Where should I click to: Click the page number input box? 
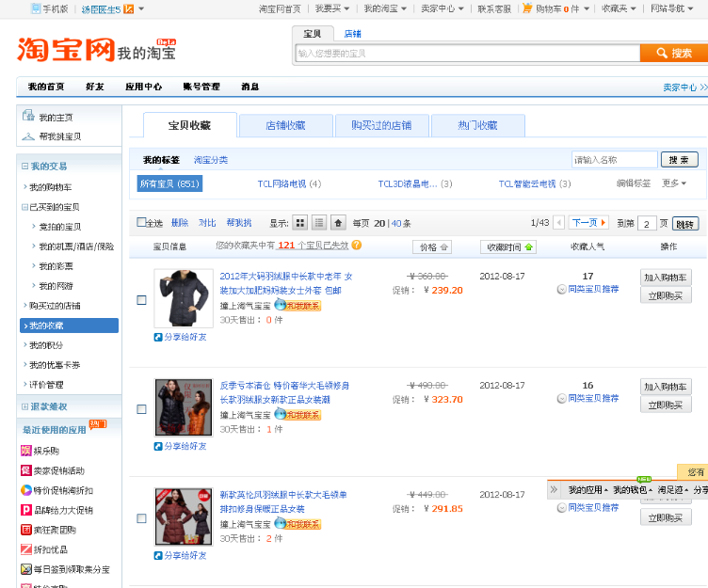[647, 224]
